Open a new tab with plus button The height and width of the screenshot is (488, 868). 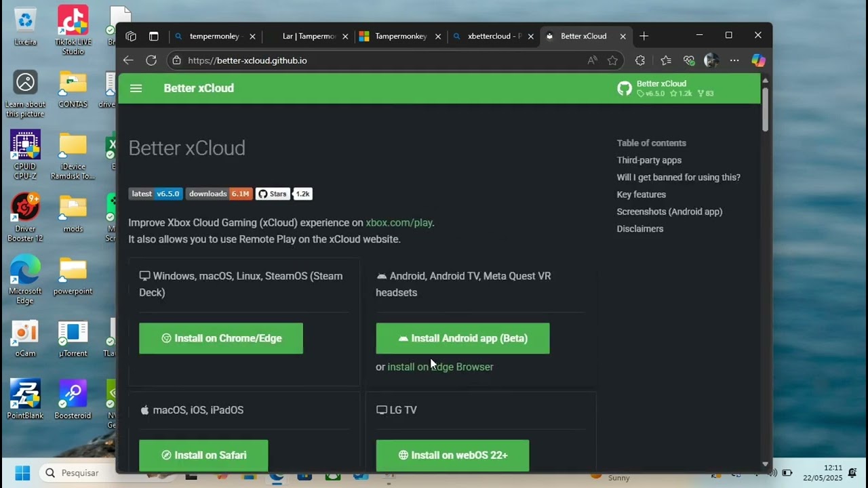click(x=644, y=36)
